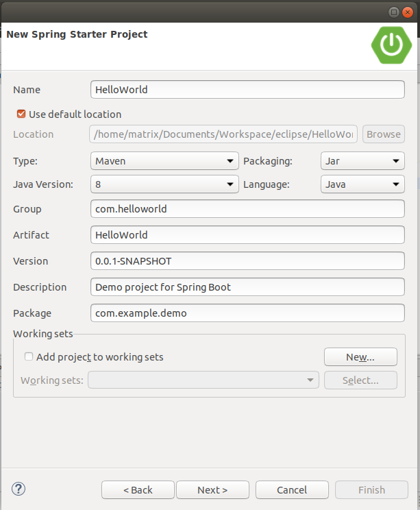Screen dimensions: 420x510
Task: Focus the Package field com.example.demo
Action: coord(247,313)
